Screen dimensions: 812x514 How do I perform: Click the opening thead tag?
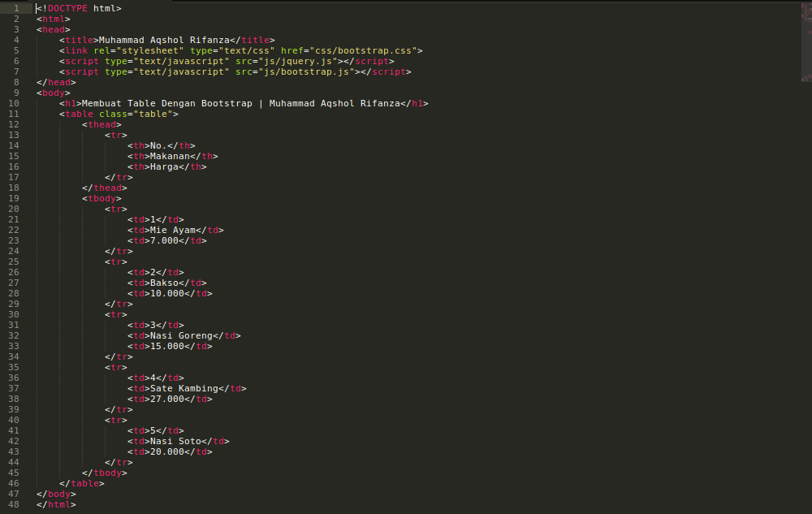click(x=101, y=124)
